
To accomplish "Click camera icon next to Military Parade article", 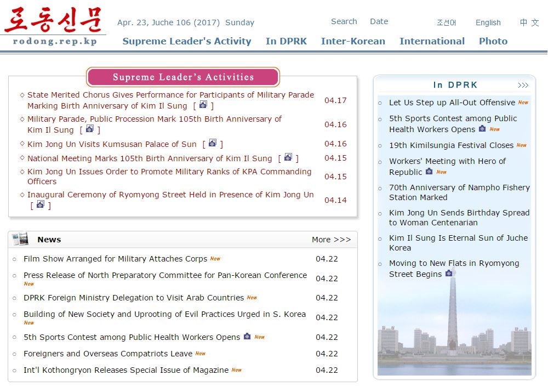I will pyautogui.click(x=90, y=129).
